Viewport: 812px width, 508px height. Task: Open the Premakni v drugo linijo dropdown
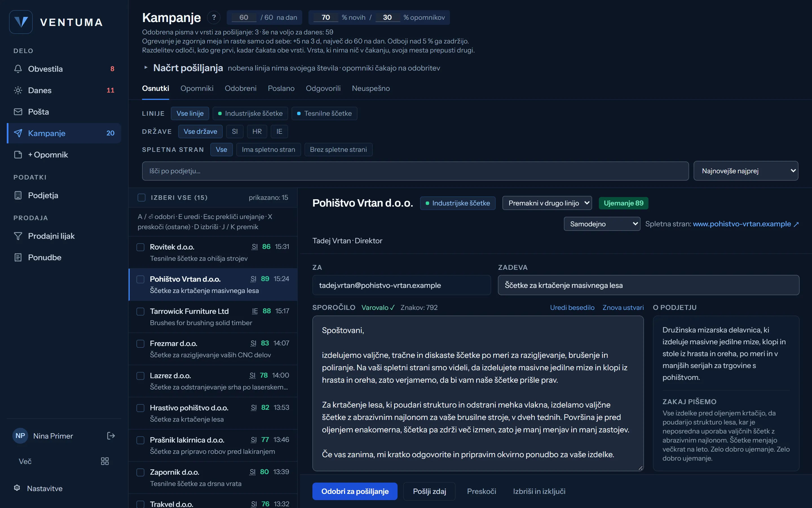(547, 203)
